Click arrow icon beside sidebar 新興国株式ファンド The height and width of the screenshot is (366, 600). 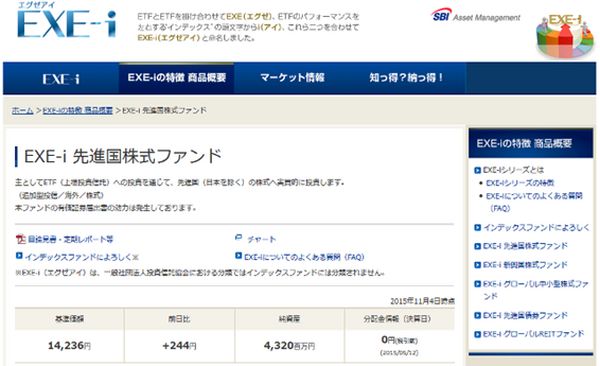(477, 265)
